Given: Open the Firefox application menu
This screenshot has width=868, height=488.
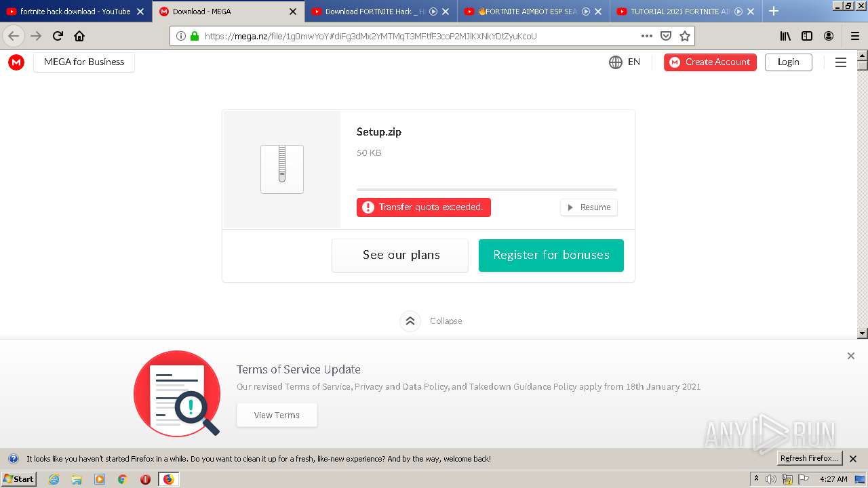Looking at the screenshot, I should tap(855, 36).
